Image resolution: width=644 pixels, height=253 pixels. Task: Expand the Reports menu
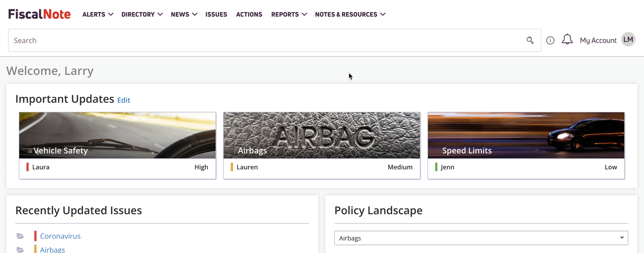(289, 14)
